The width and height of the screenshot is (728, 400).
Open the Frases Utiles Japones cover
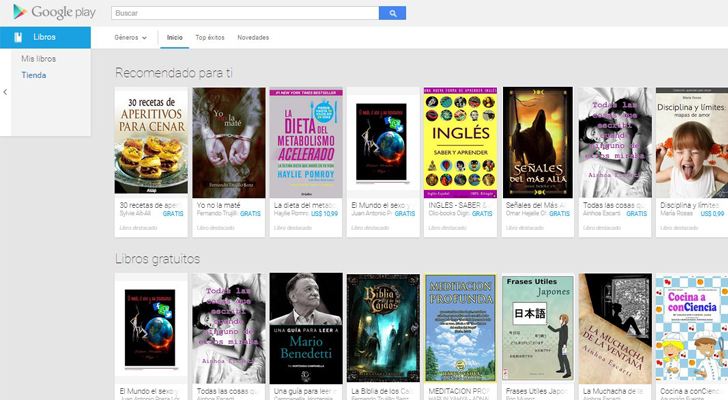click(538, 328)
